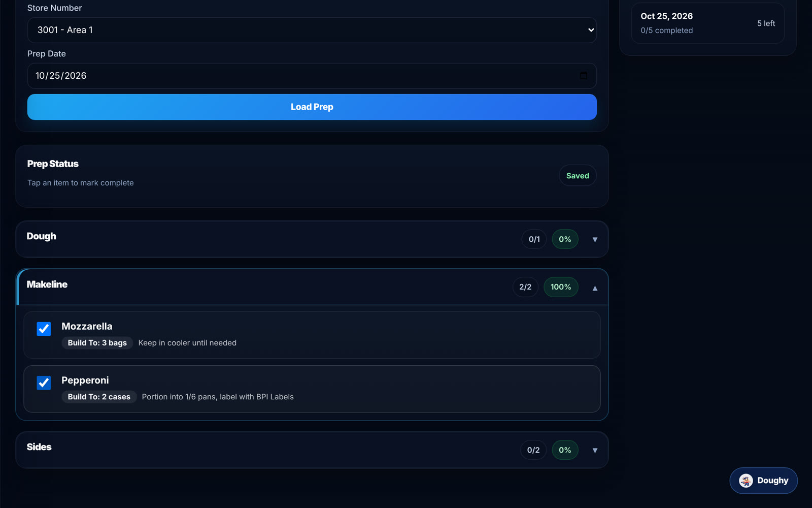Click the 'Build To: 3 bags' tag
The width and height of the screenshot is (812, 508).
pyautogui.click(x=97, y=343)
